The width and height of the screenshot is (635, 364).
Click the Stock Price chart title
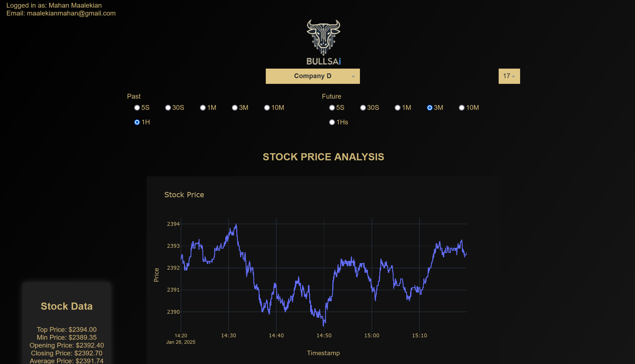click(x=184, y=195)
